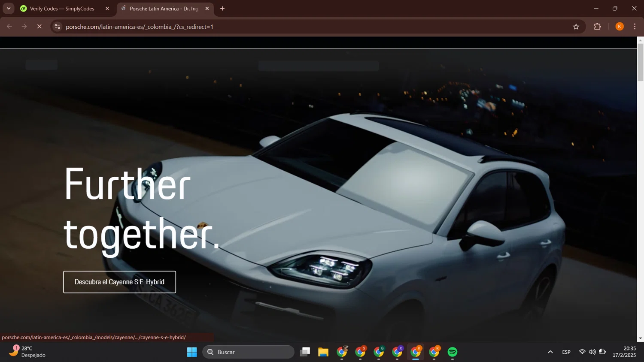Show hidden system tray icons

tap(550, 352)
